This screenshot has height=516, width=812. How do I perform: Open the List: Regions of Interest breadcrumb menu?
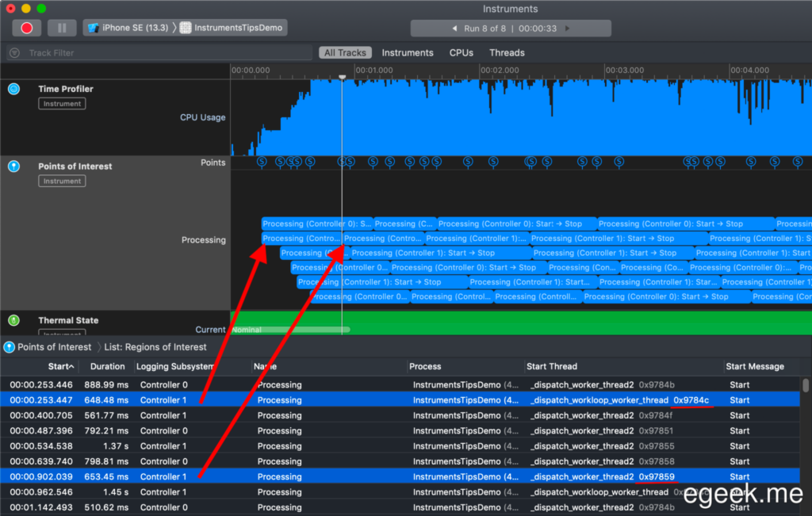155,347
